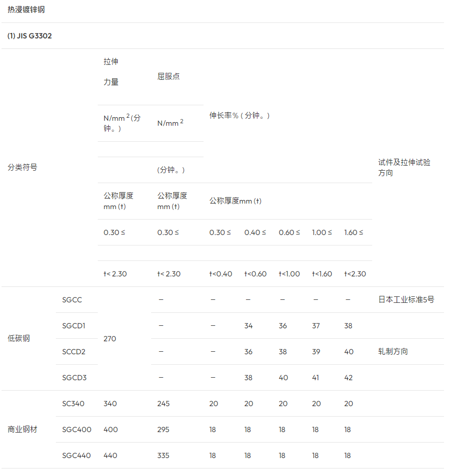449x476 pixels.
Task: Select the 295 yield point value
Action: 163,430
